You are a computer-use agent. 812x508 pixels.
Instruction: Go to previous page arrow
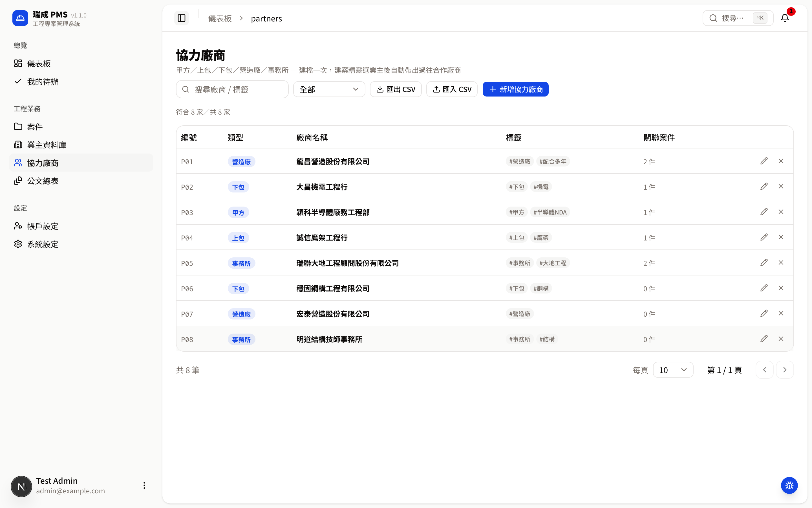point(765,370)
